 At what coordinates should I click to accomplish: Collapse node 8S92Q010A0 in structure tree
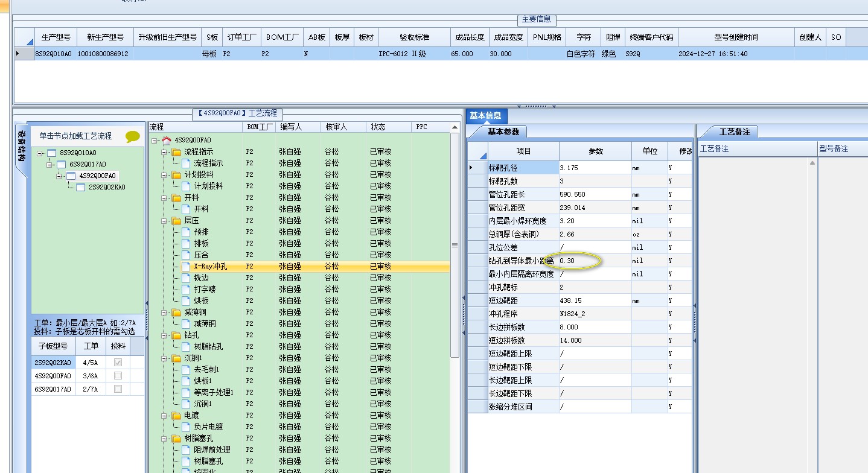[40, 153]
